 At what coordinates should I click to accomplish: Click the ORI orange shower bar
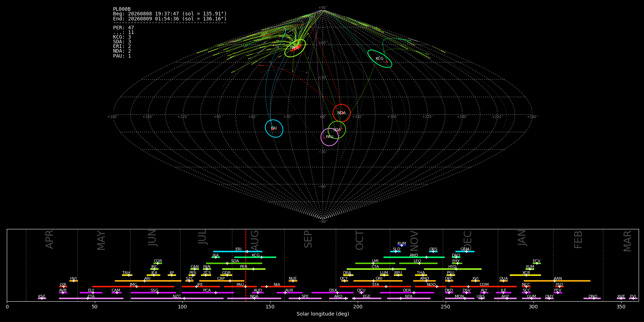(x=378, y=281)
